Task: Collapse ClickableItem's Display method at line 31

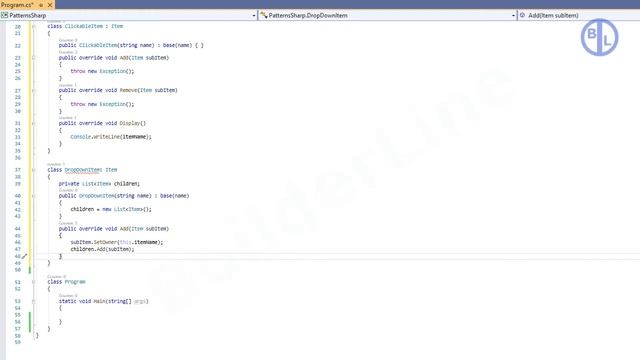Action: [x=34, y=123]
